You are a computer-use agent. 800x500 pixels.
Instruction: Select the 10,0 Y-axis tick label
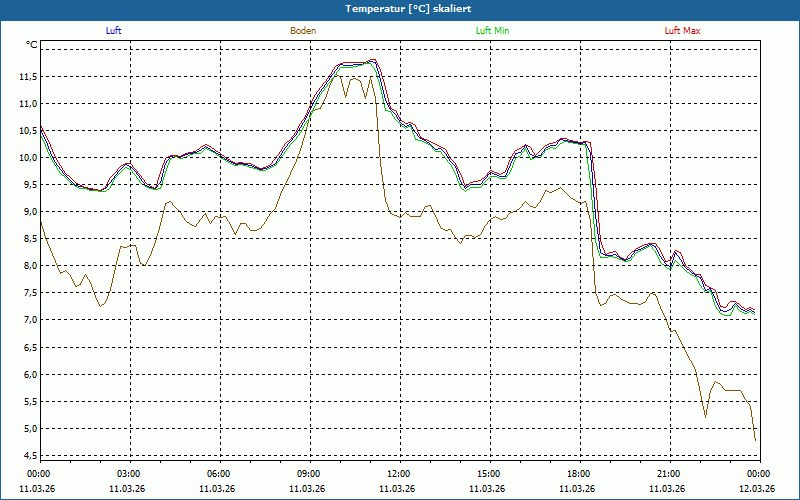point(27,158)
